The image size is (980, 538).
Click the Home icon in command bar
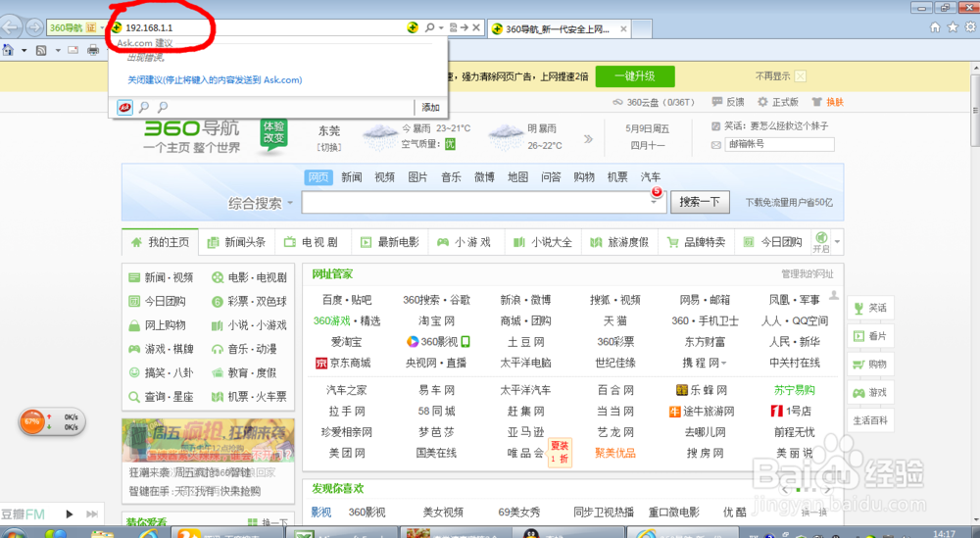pos(8,50)
